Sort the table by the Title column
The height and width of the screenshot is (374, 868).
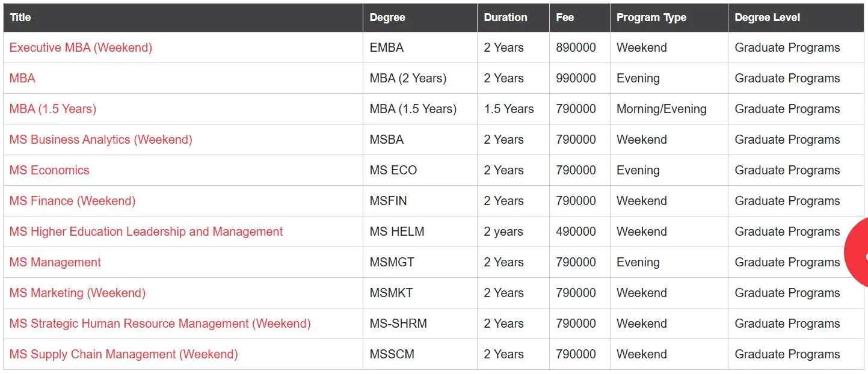(20, 17)
